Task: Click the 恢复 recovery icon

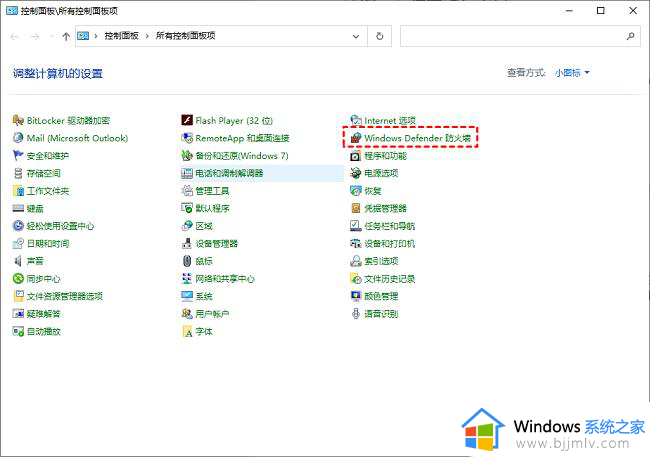Action: point(356,191)
